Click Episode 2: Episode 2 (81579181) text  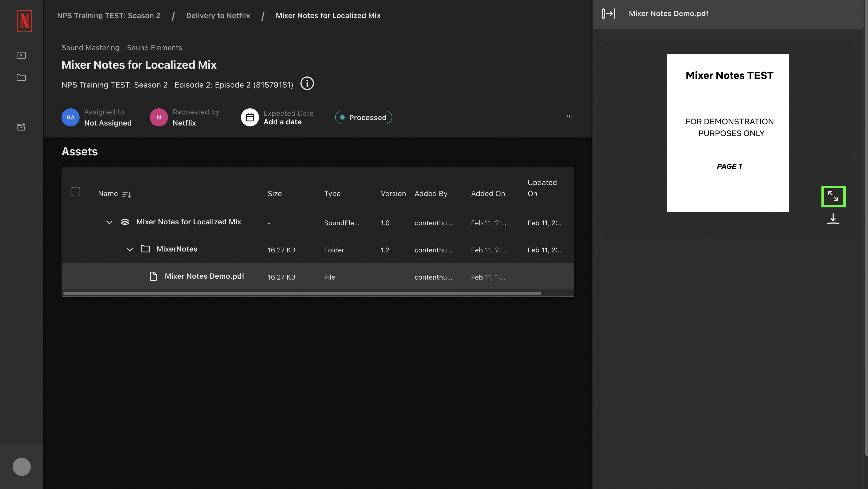234,85
